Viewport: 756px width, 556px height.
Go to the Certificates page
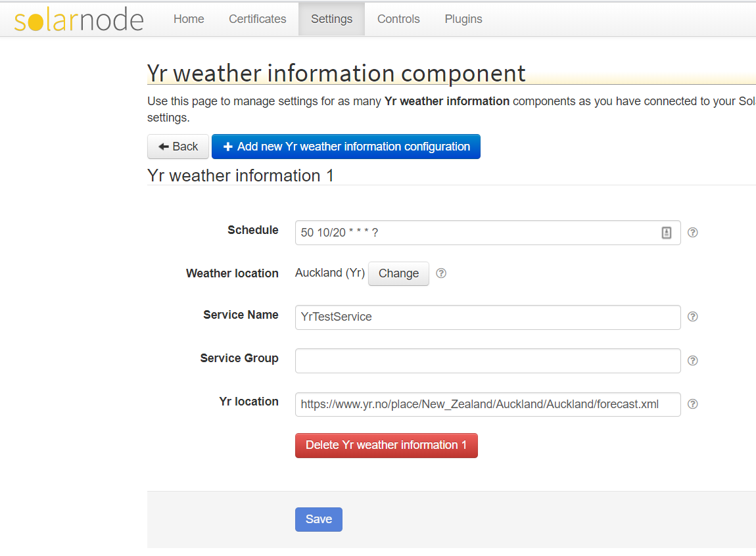(258, 19)
